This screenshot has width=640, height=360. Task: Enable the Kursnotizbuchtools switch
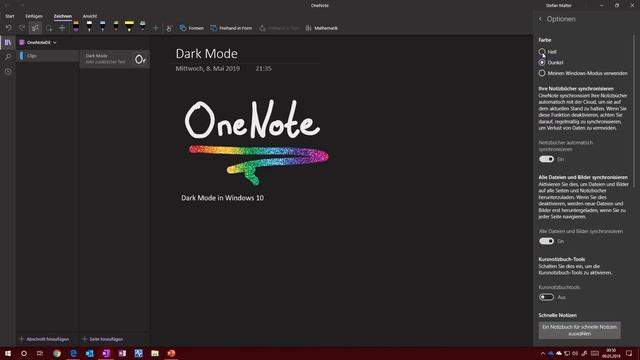[x=546, y=297]
